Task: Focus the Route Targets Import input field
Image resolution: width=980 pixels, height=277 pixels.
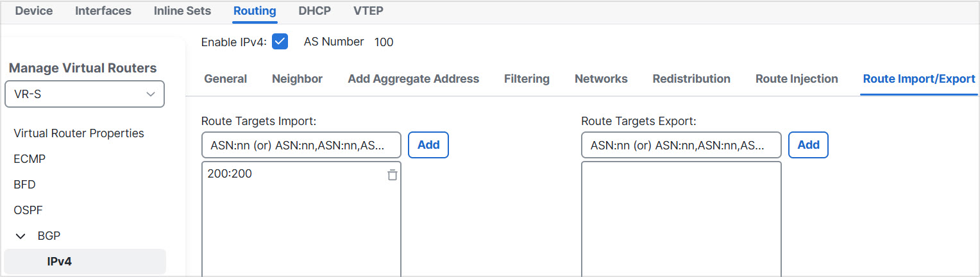Action: pyautogui.click(x=301, y=146)
